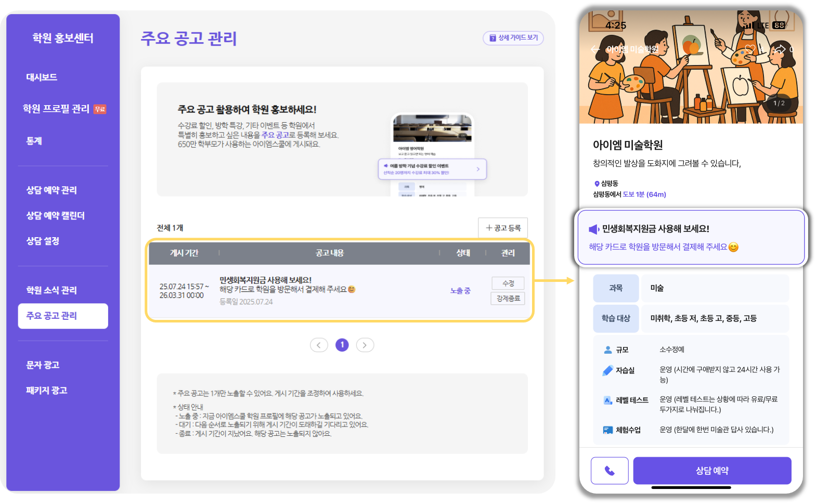Go back using the phone preview arrow
816x504 pixels.
point(595,49)
